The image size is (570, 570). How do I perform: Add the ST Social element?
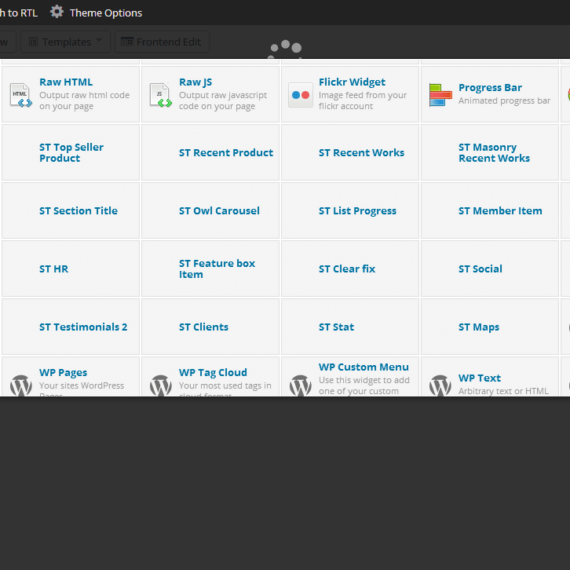pos(490,269)
